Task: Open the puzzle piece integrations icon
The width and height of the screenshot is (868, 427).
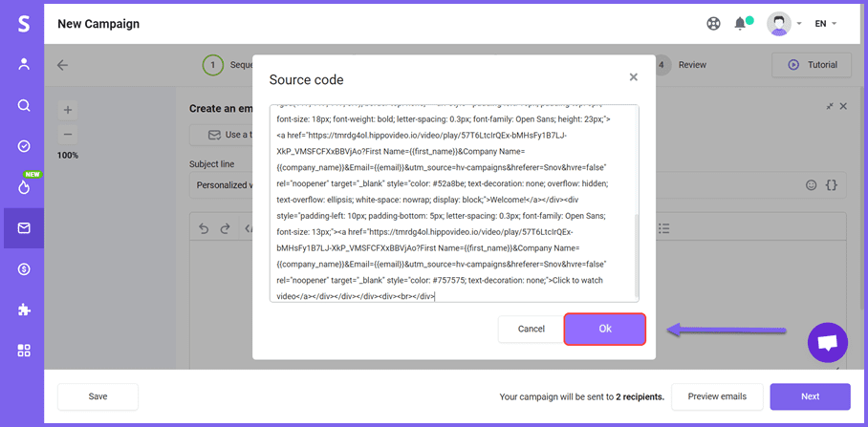Action: [24, 310]
